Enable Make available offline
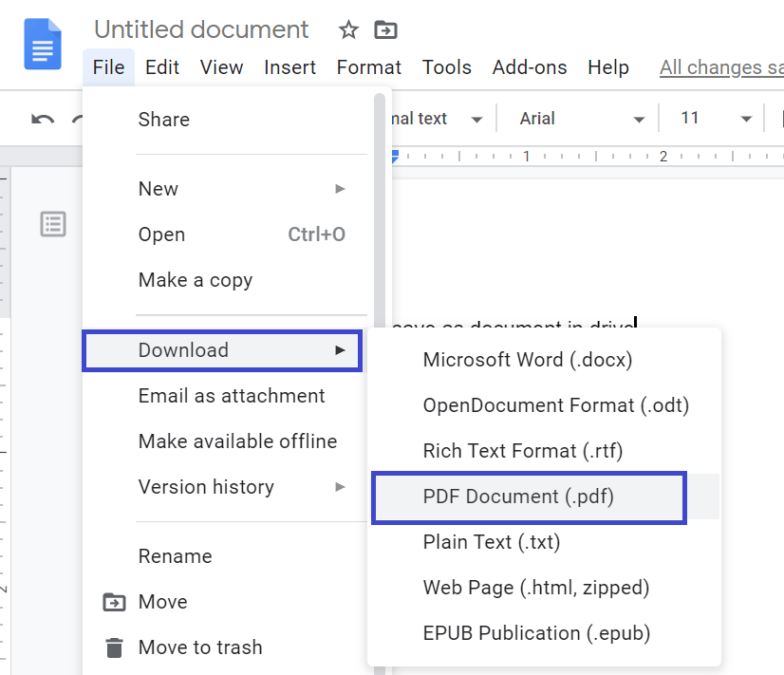 click(238, 441)
